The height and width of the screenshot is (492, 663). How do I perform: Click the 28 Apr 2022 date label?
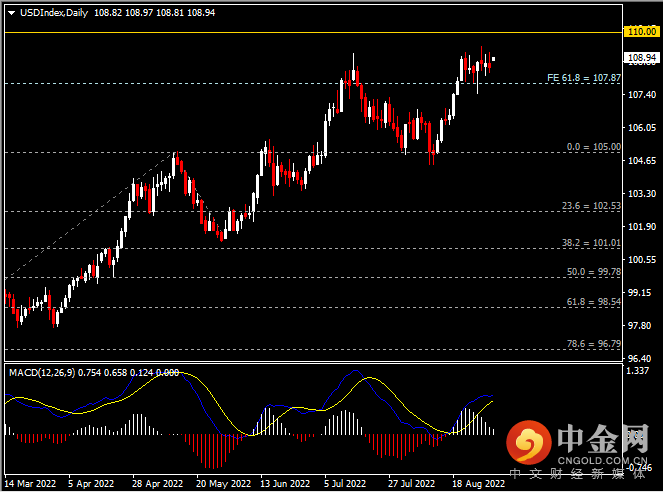pos(157,484)
